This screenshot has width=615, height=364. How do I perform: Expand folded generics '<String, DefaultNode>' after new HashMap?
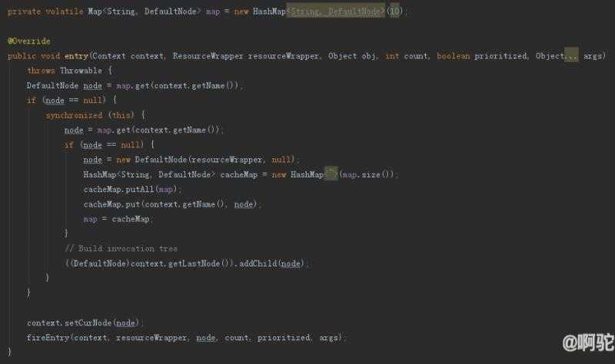336,12
